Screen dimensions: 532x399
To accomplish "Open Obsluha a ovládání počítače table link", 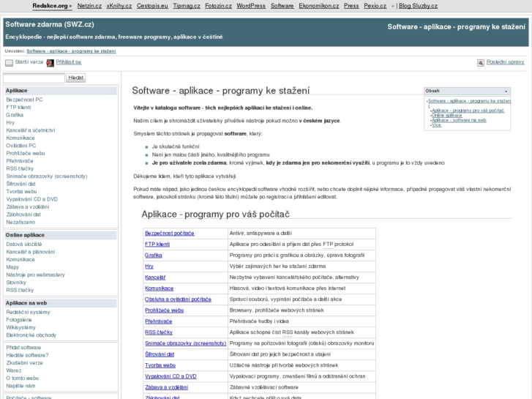I will tap(178, 299).
